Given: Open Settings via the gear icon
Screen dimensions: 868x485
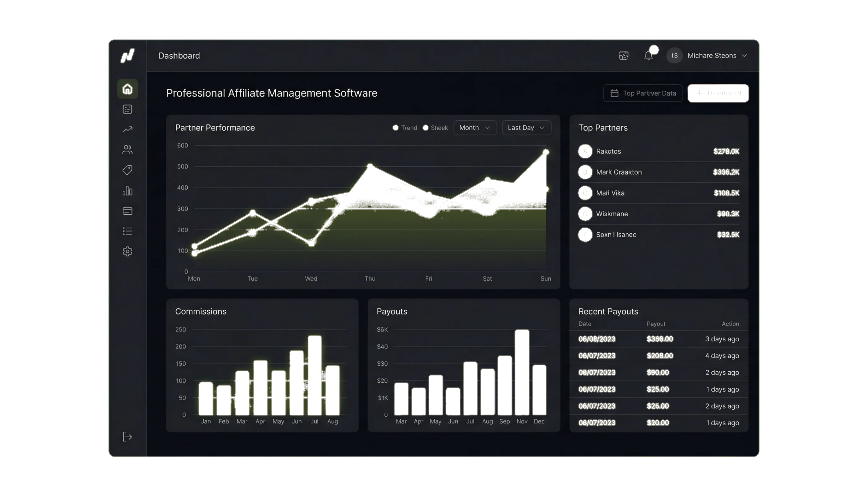Looking at the screenshot, I should click(127, 251).
